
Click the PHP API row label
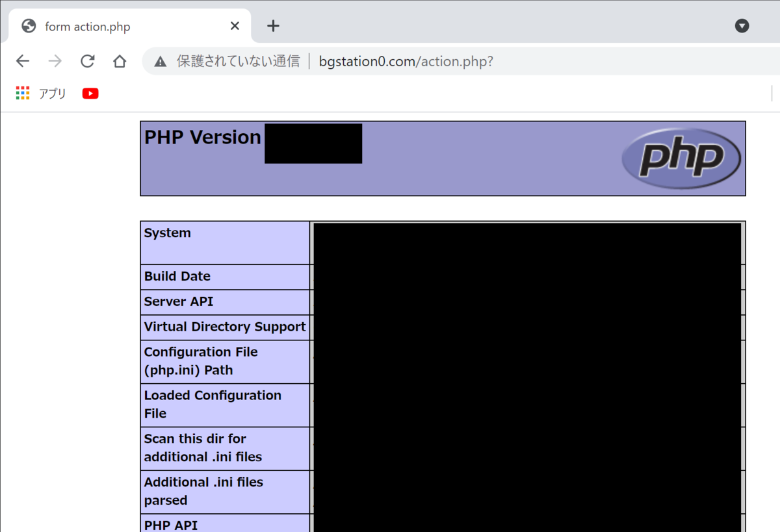[171, 525]
